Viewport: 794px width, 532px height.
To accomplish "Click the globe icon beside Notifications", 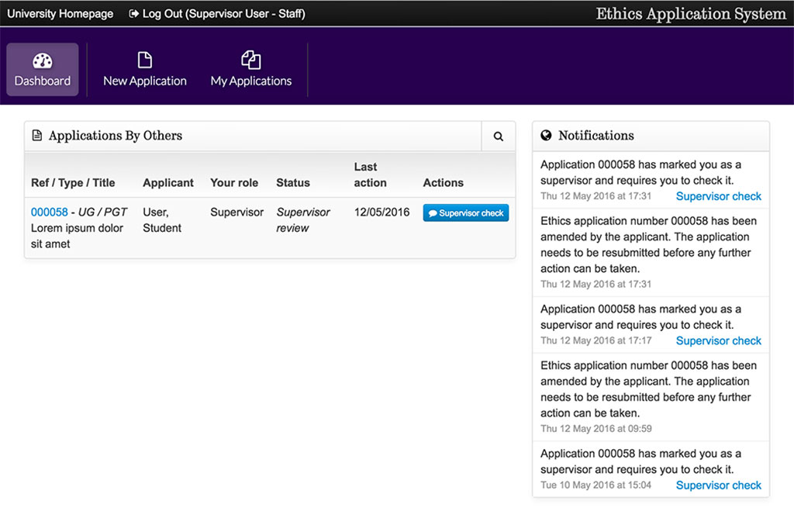I will 546,135.
